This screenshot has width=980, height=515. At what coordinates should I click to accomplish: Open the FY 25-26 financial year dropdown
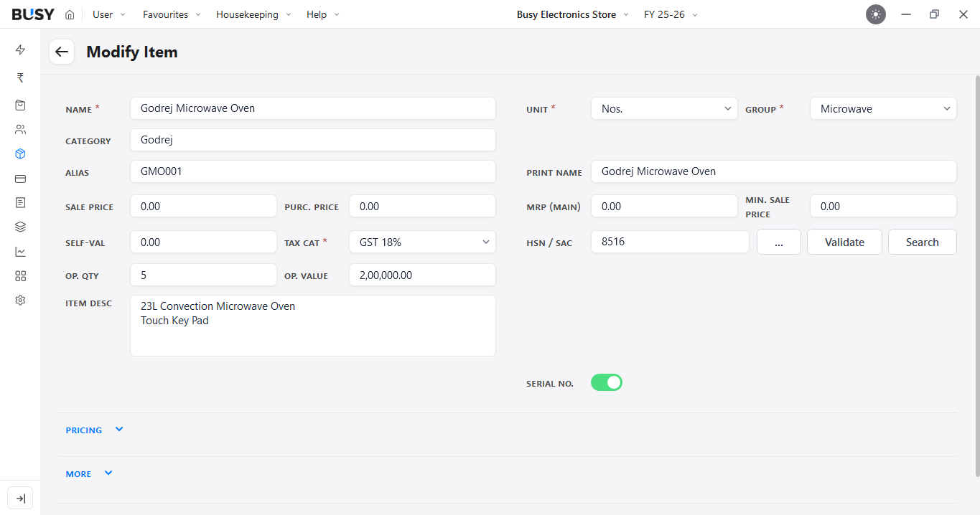click(x=671, y=14)
